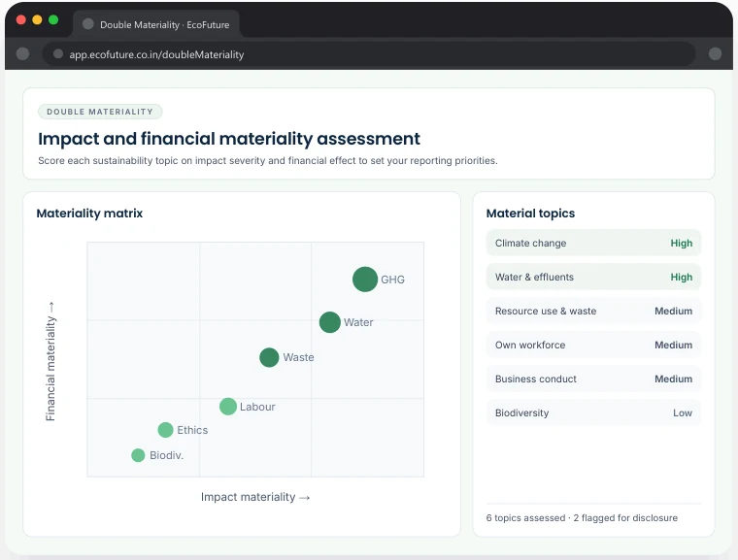Click the Double Materiality · EcoFuture browser tab

click(156, 24)
